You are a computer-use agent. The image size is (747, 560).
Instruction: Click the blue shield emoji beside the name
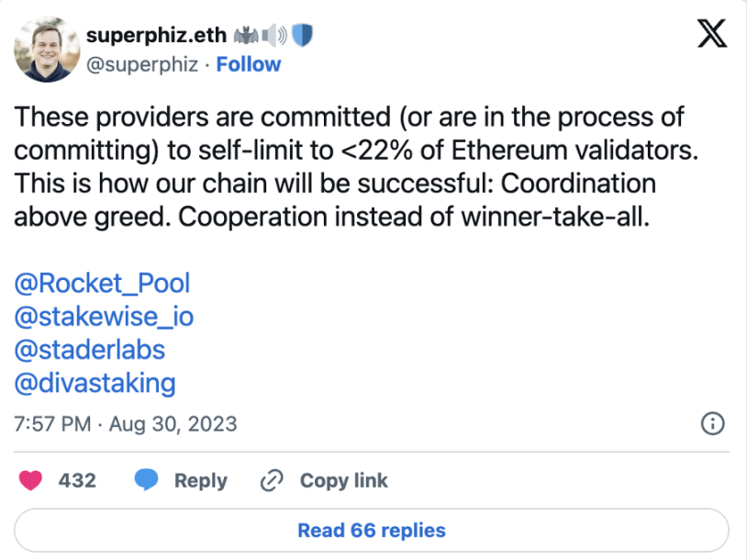coord(303,36)
